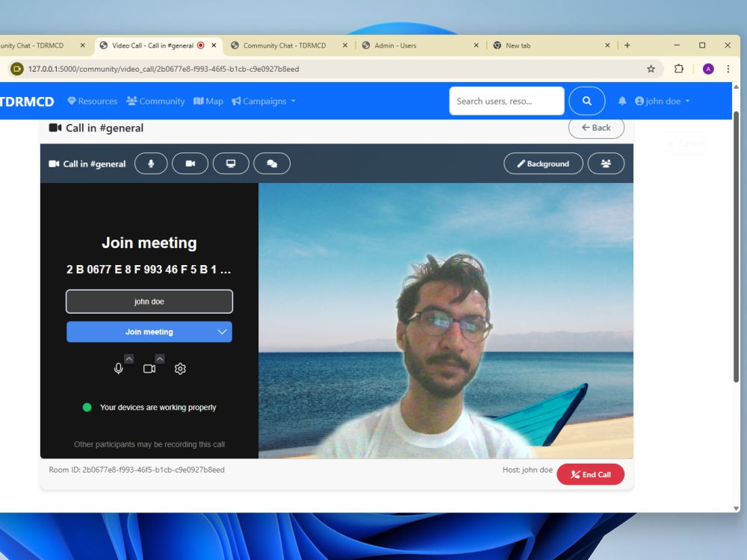Click the webcam video preview
Image resolution: width=747 pixels, height=560 pixels.
[x=445, y=320]
